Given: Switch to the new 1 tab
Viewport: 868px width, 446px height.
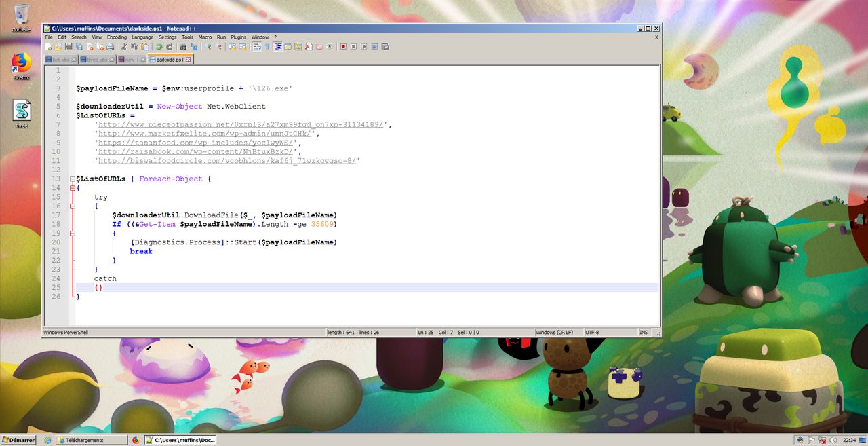Looking at the screenshot, I should [x=131, y=60].
